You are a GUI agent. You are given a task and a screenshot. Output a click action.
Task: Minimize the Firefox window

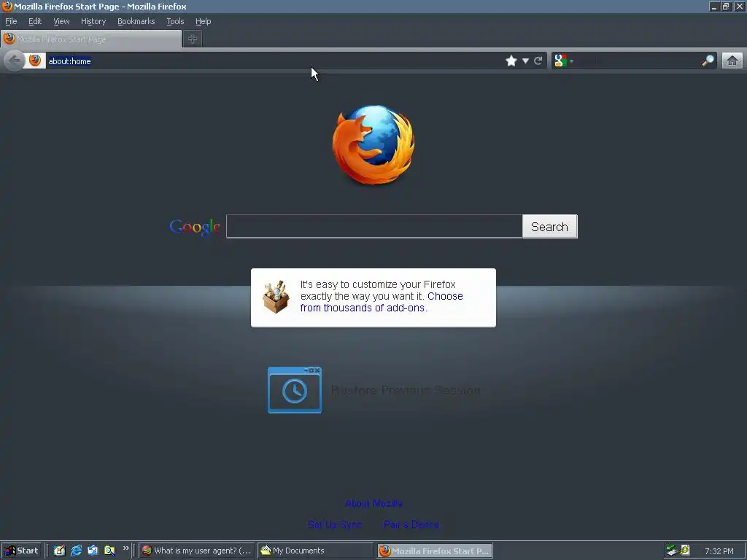713,7
